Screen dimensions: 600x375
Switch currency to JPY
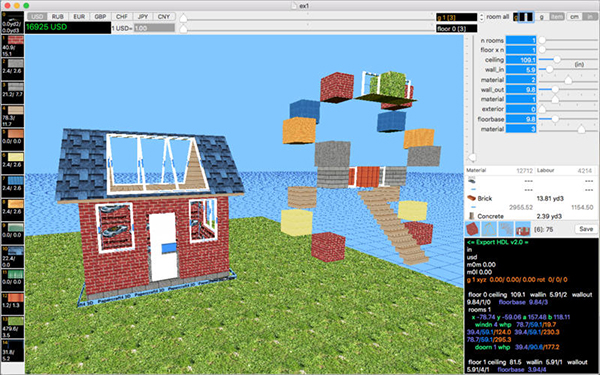(x=143, y=16)
